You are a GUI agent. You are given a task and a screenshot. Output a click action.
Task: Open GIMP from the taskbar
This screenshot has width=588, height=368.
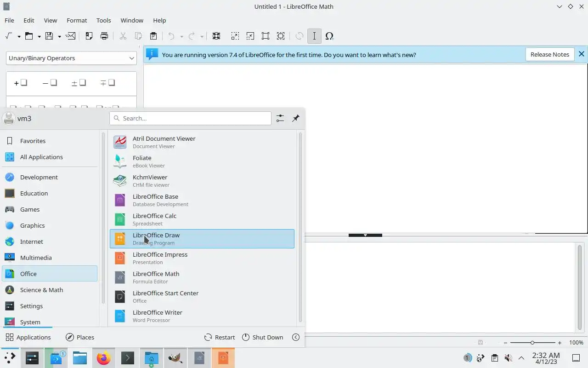175,358
